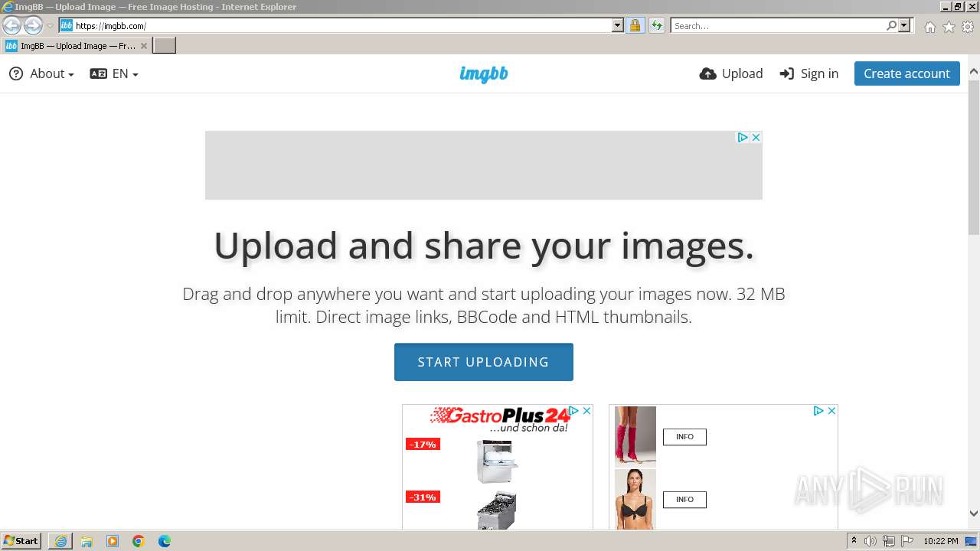Go forward with the browser Forward arrow
The height and width of the screenshot is (551, 980).
[x=33, y=26]
